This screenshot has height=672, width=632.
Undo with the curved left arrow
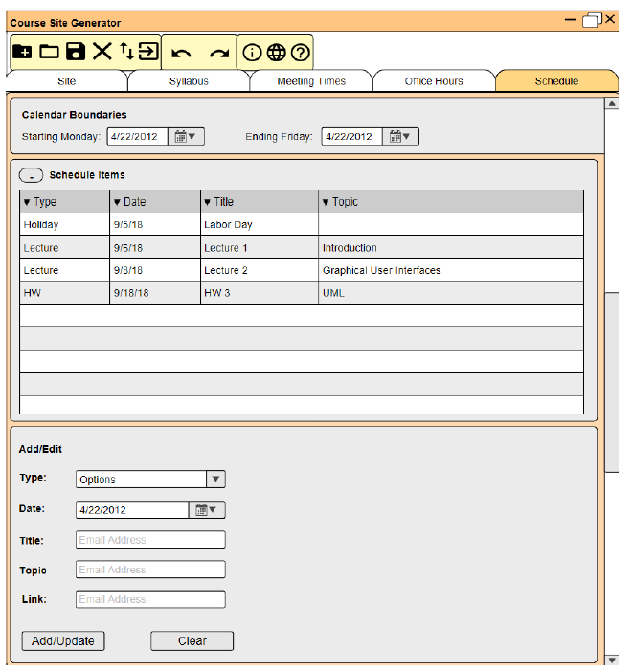181,54
